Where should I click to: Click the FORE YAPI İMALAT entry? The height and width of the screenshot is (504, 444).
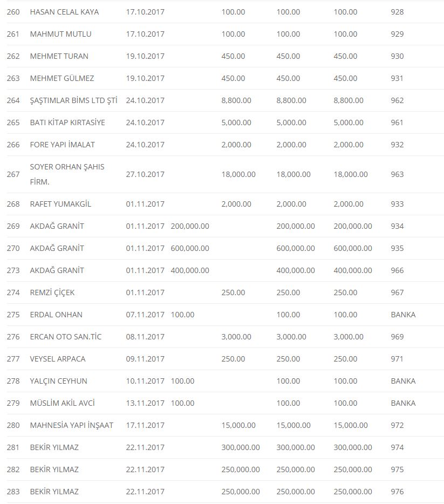click(x=62, y=145)
